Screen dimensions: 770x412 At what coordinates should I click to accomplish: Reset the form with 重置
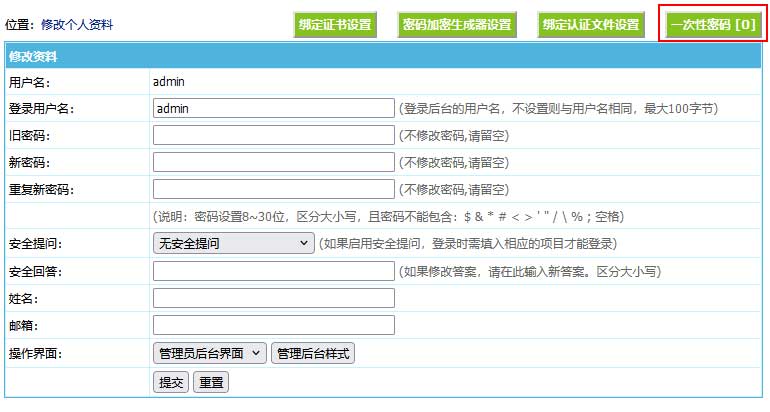pyautogui.click(x=210, y=381)
